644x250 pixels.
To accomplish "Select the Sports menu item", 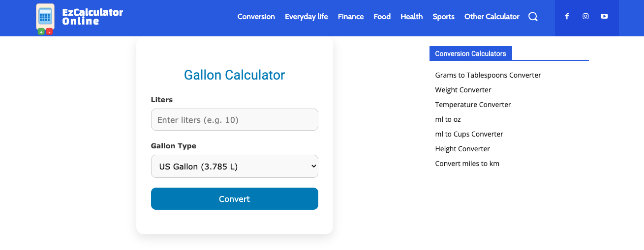I will click(443, 17).
